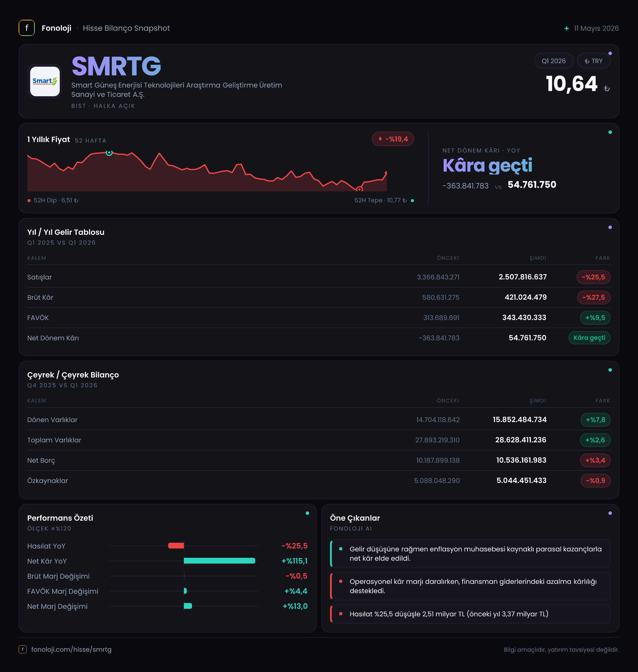Click the Net Marj Değişimi teal bar
Image resolution: width=638 pixels, height=672 pixels.
pos(188,606)
